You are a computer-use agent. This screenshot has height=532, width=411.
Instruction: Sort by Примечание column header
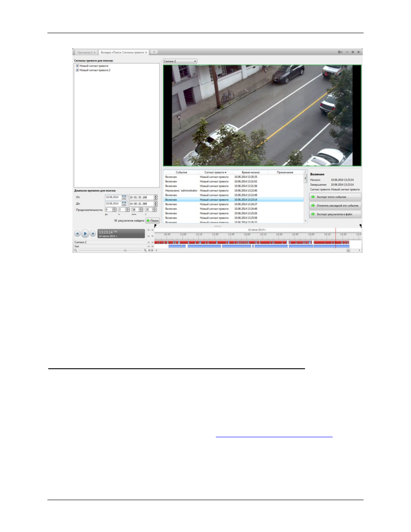(285, 172)
